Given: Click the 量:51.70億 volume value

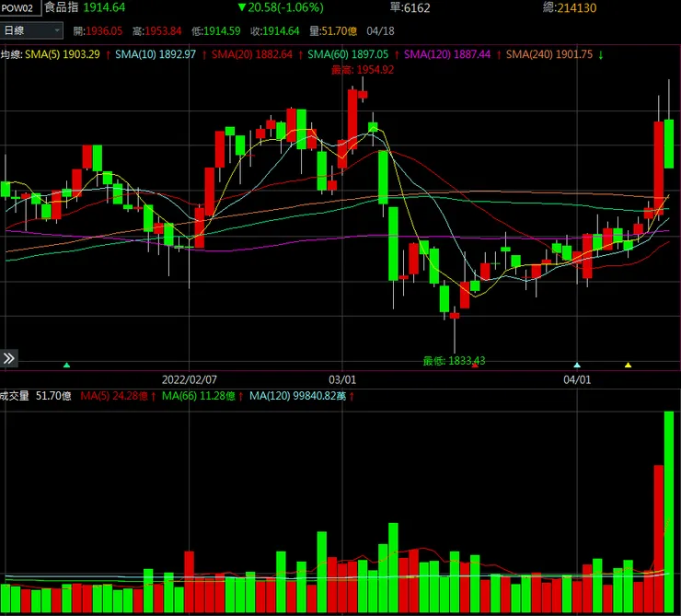Looking at the screenshot, I should pos(333,30).
